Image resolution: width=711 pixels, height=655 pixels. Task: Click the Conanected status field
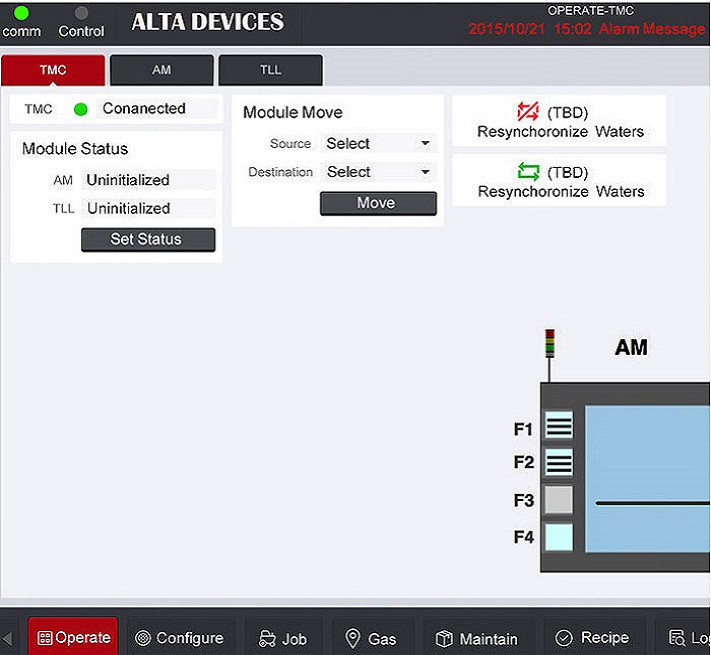coord(157,109)
